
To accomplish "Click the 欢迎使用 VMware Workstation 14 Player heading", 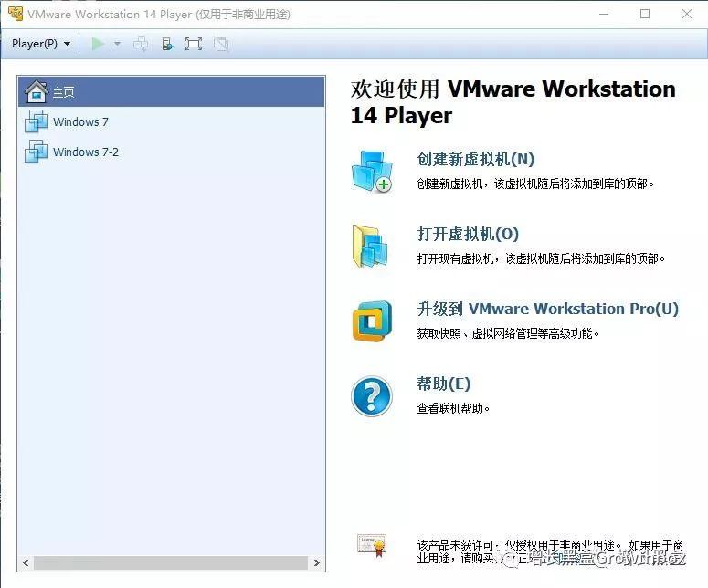I will coord(513,102).
